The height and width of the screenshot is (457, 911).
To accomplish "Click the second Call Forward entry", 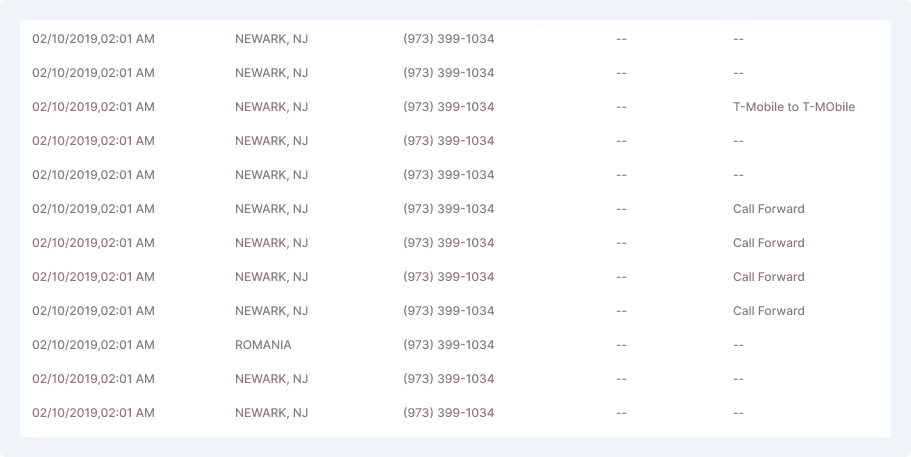I will pyautogui.click(x=768, y=243).
